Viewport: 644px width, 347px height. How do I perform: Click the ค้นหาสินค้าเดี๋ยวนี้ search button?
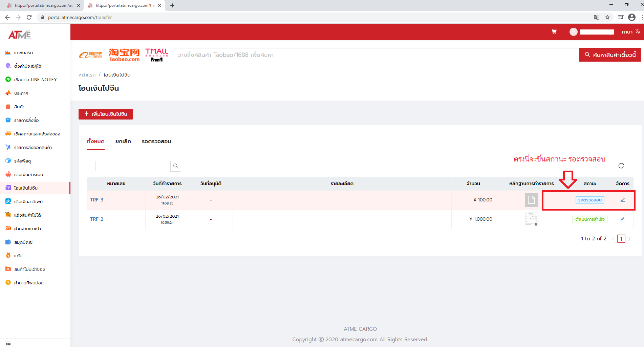(610, 55)
